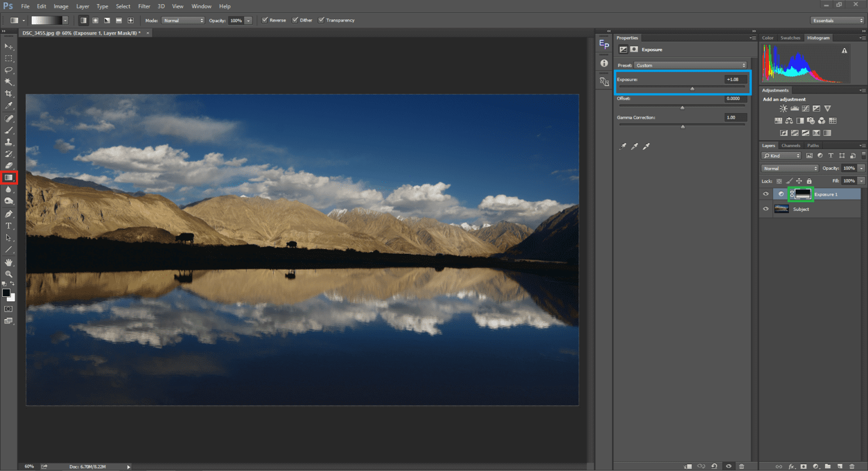The height and width of the screenshot is (471, 868).
Task: Toggle lock all for layer
Action: click(x=809, y=181)
